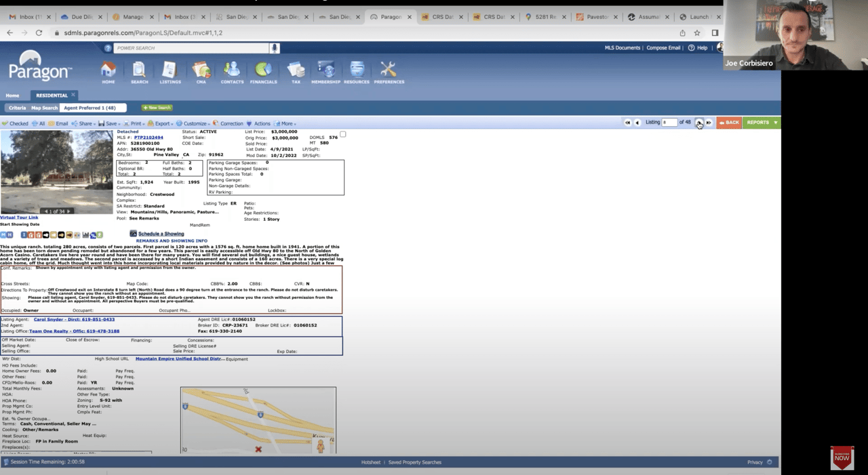The image size is (868, 475).
Task: Click the question mark beside Power Search
Action: click(108, 48)
